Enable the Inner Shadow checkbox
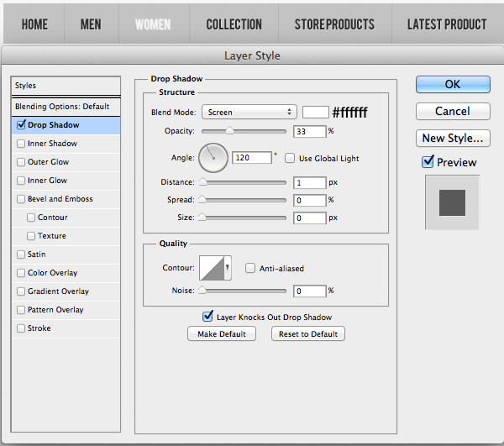 (x=21, y=144)
